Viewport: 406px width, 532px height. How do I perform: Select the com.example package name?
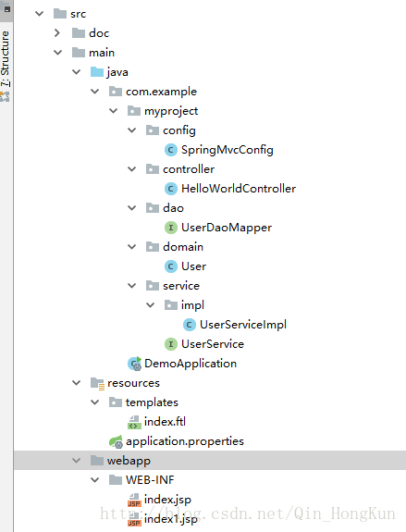tap(162, 92)
